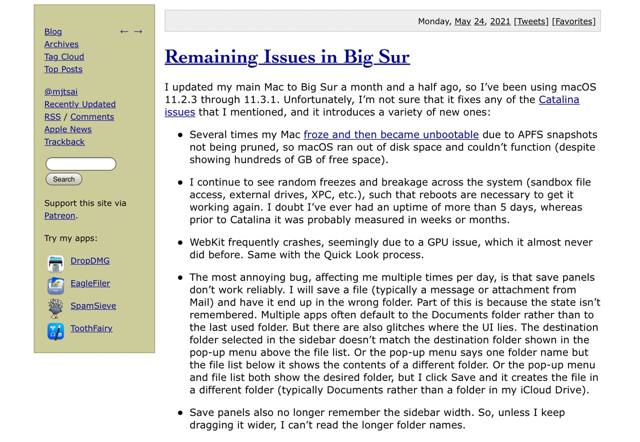
Task: Visit the Patreon support link
Action: [59, 215]
